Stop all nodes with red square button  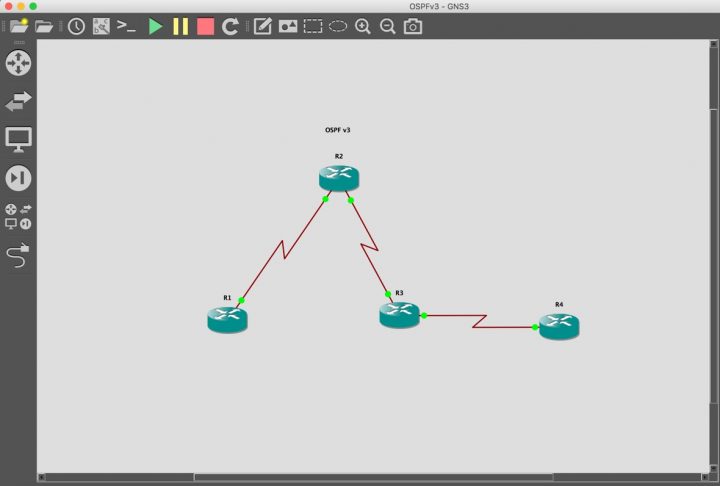(205, 26)
